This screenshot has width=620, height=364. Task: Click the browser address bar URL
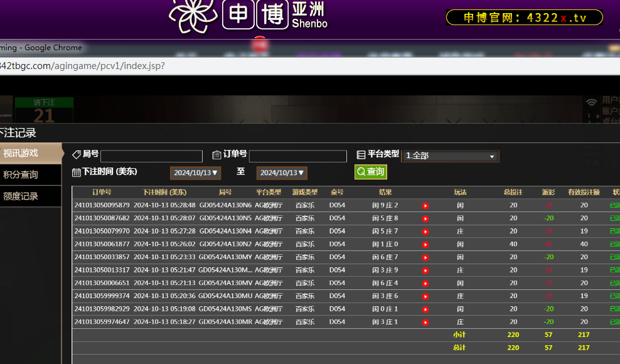tap(82, 66)
